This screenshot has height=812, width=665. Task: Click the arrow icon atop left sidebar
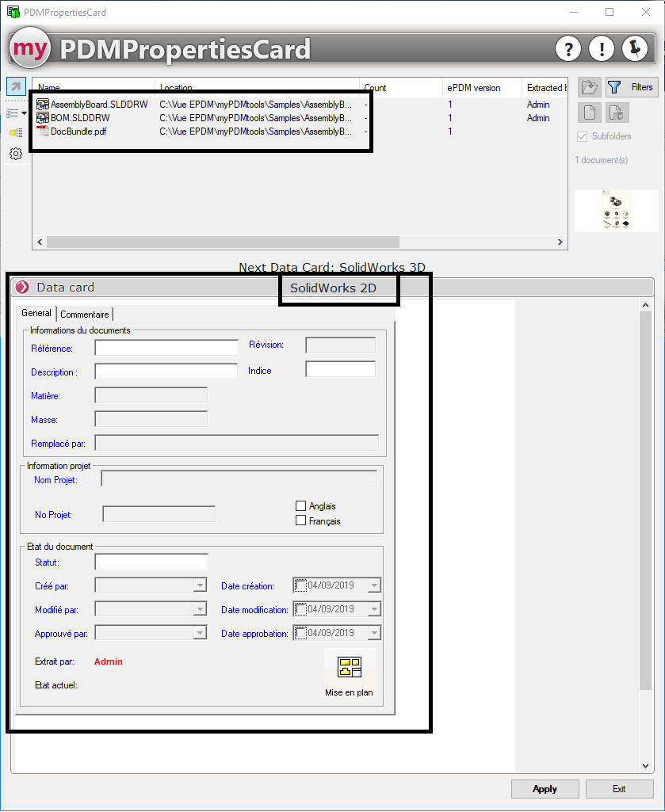click(x=16, y=86)
